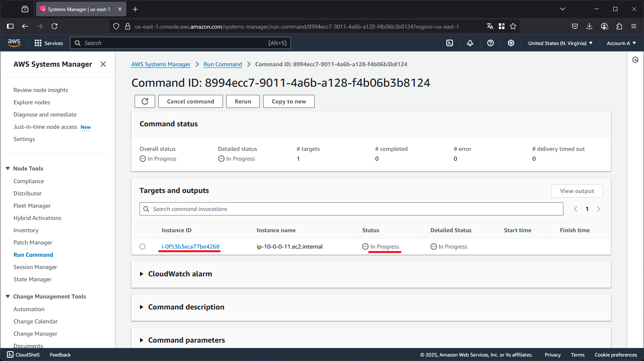Open the browser application hamburger menu

(x=634, y=26)
